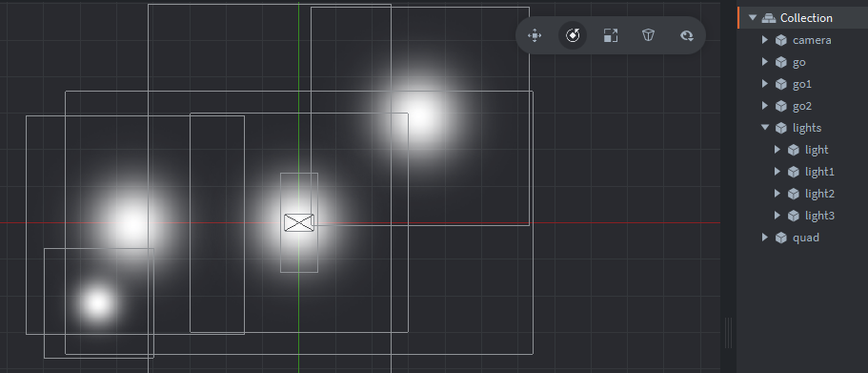This screenshot has width=868, height=373.
Task: Collapse the lights game object
Action: [x=765, y=128]
